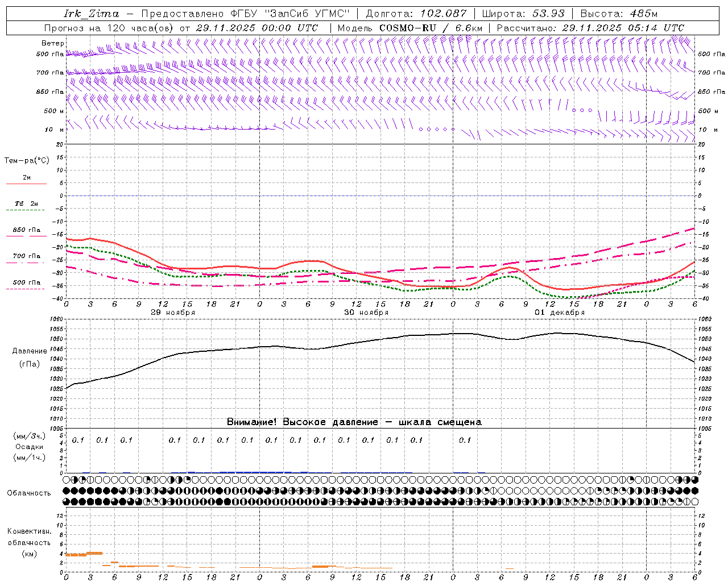Click the Ветер panel label
The width and height of the screenshot is (728, 582).
pyautogui.click(x=53, y=43)
